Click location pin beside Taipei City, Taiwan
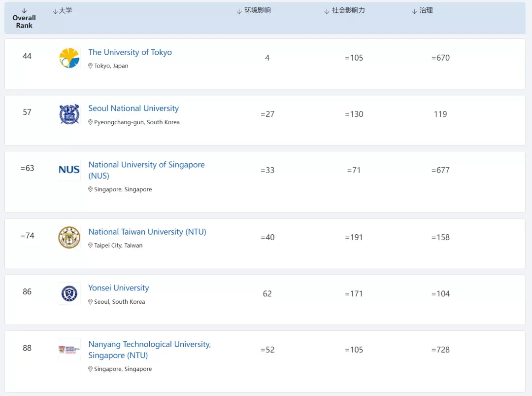The width and height of the screenshot is (532, 396). pyautogui.click(x=90, y=246)
